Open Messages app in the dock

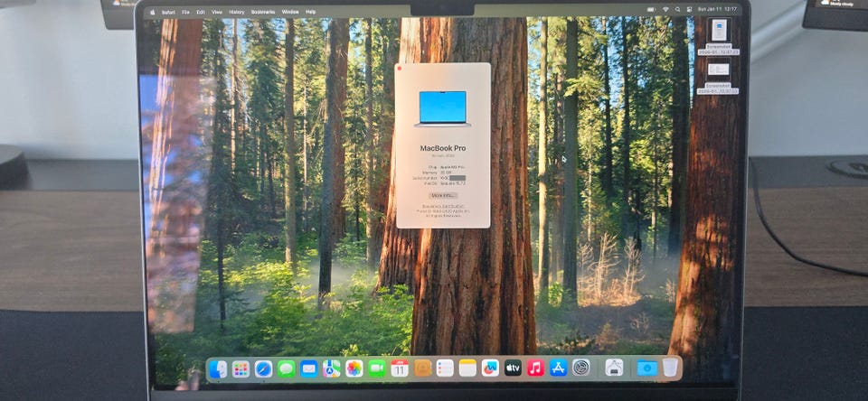(286, 368)
